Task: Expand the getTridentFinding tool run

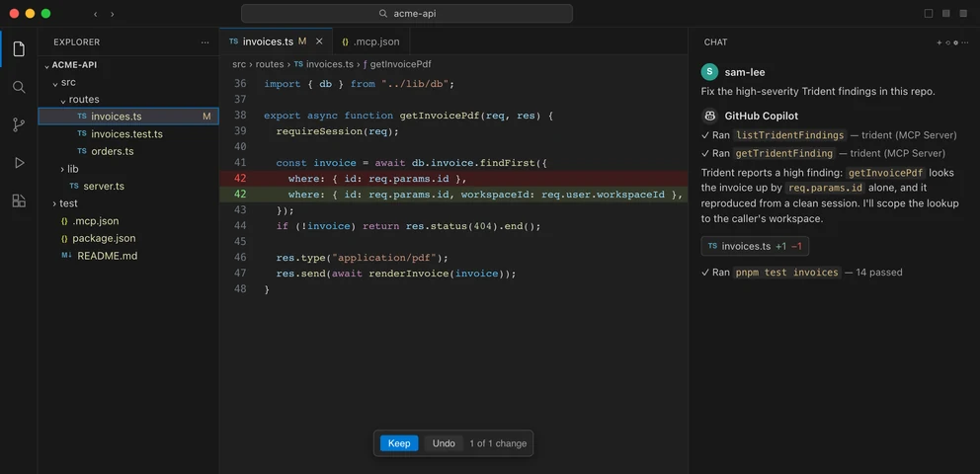Action: click(x=823, y=153)
